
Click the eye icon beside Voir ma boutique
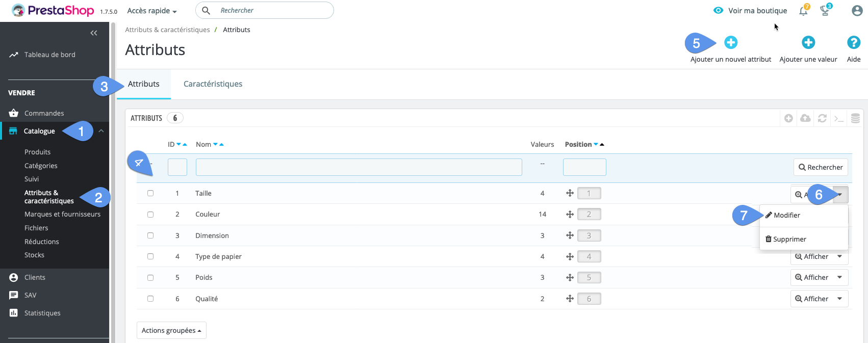tap(718, 10)
